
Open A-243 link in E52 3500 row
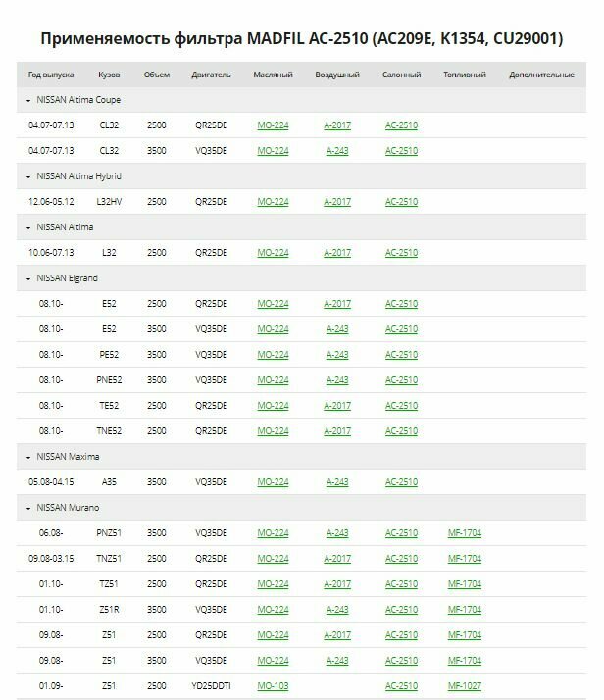pyautogui.click(x=337, y=329)
